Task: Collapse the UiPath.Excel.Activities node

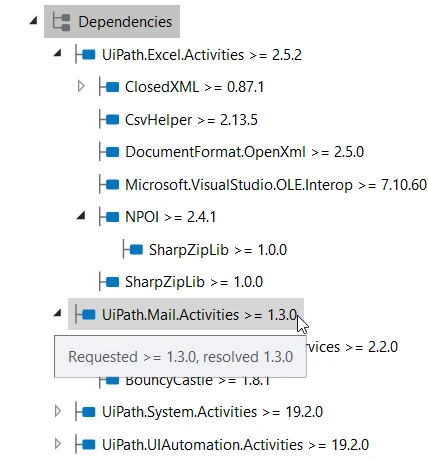Action: click(x=57, y=53)
